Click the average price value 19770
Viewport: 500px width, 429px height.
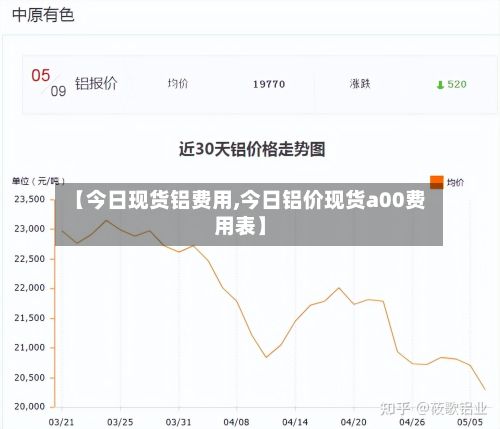[x=269, y=84]
